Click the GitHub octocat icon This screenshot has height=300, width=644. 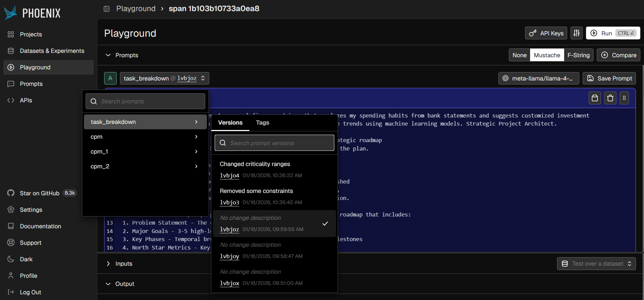(x=11, y=193)
